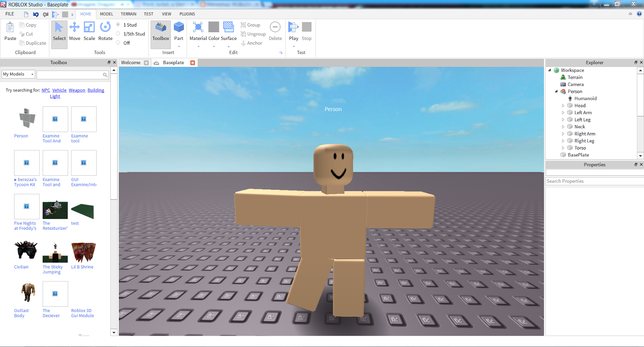Select the Move tool

pyautogui.click(x=74, y=31)
